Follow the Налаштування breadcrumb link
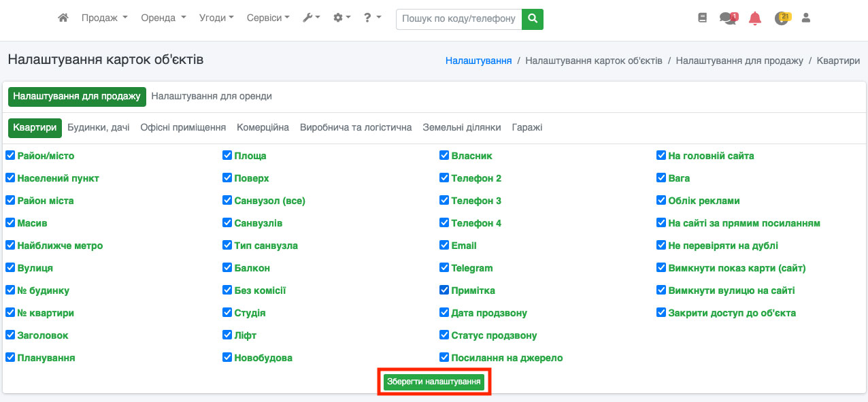The height and width of the screenshot is (402, 868). tap(478, 61)
